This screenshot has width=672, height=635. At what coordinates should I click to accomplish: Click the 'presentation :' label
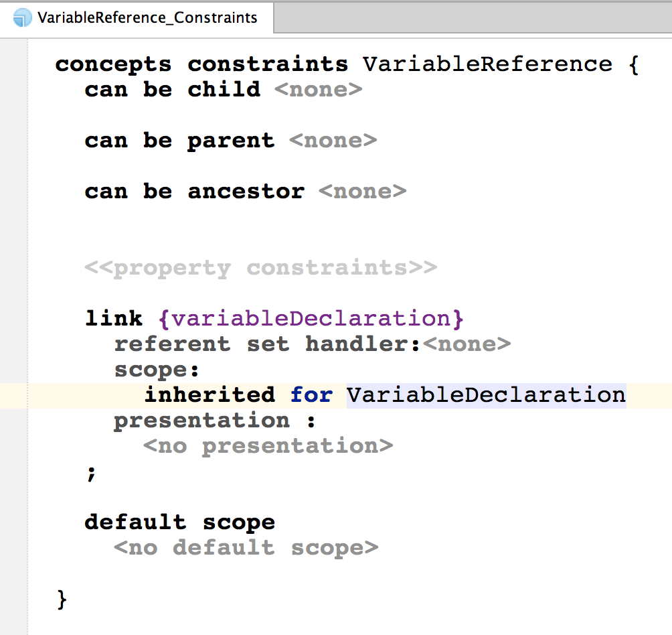tap(214, 421)
